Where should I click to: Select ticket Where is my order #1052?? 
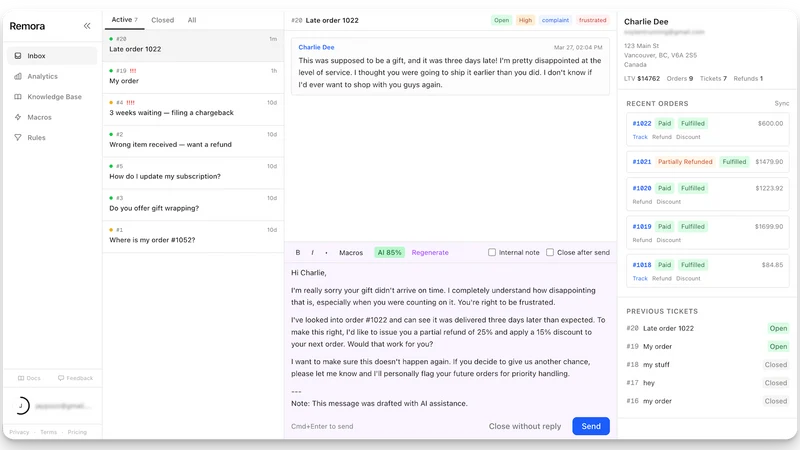pyautogui.click(x=193, y=235)
